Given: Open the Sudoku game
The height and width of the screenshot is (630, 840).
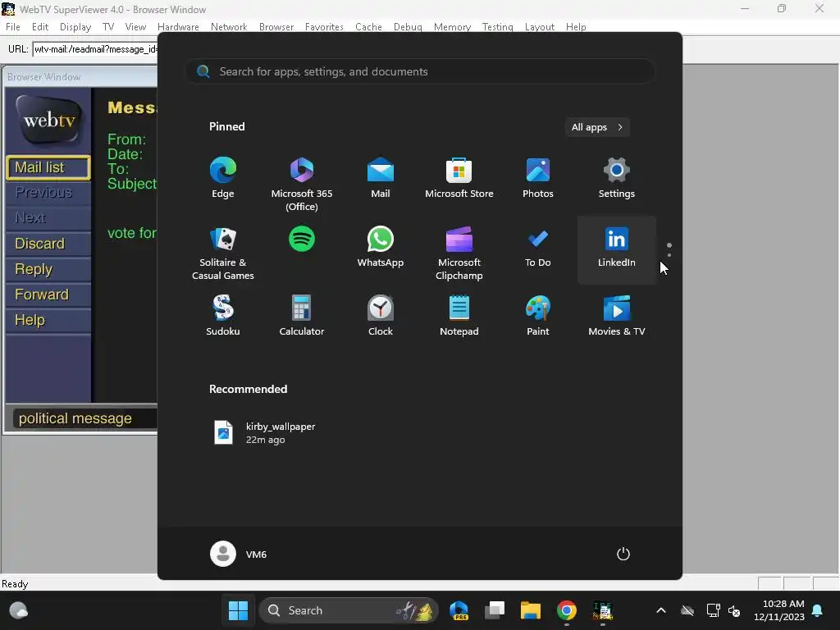Looking at the screenshot, I should [x=223, y=316].
